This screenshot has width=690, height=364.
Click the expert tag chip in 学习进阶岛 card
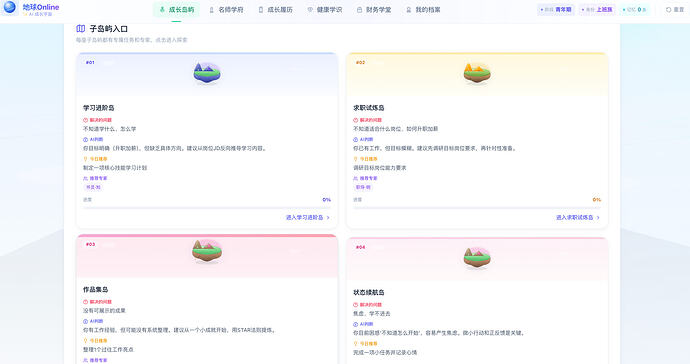coord(93,187)
